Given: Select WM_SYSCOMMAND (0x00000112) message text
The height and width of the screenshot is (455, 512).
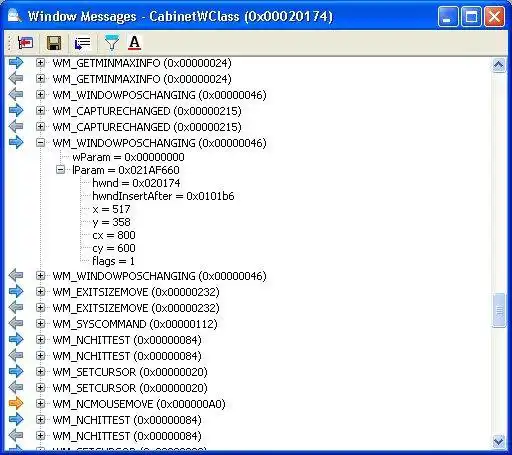Looking at the screenshot, I should click(135, 324).
